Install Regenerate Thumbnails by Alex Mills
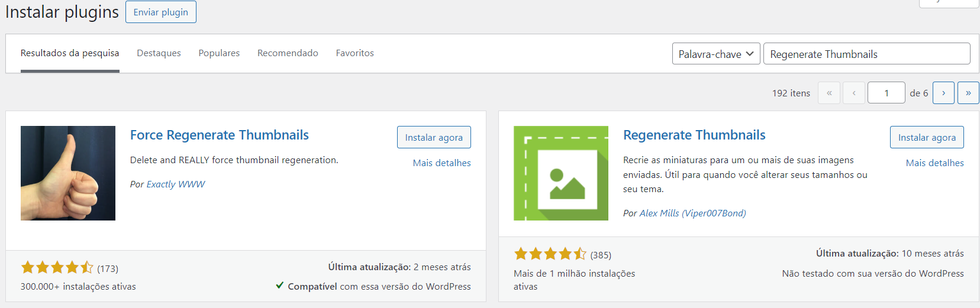The width and height of the screenshot is (980, 308). click(x=927, y=137)
